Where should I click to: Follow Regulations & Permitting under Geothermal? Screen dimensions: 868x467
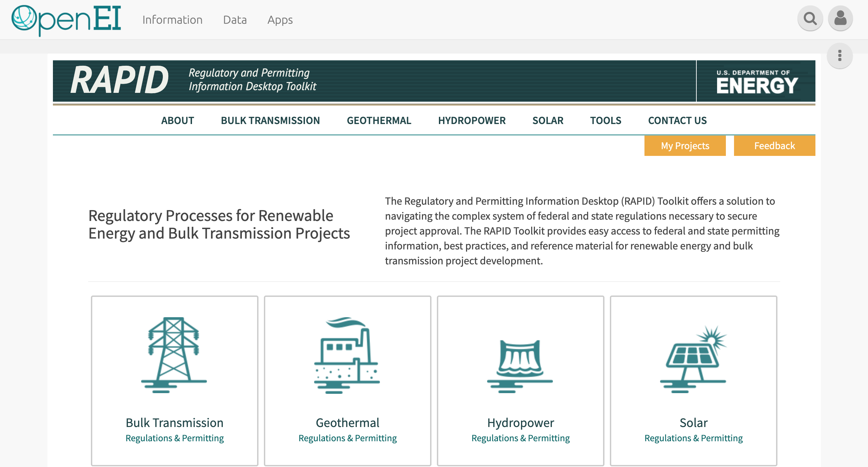(348, 438)
